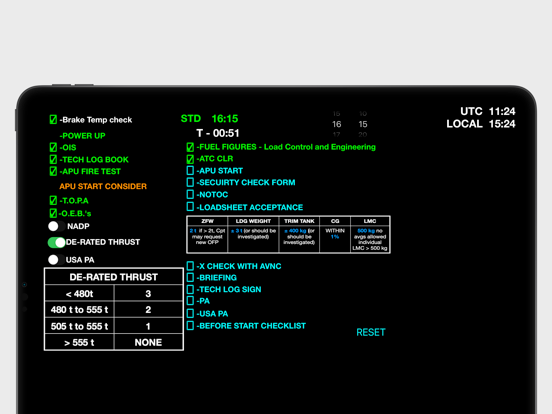Viewport: 552px width, 414px height.
Task: Tick X CHECK WITH AVNC box
Action: (190, 266)
